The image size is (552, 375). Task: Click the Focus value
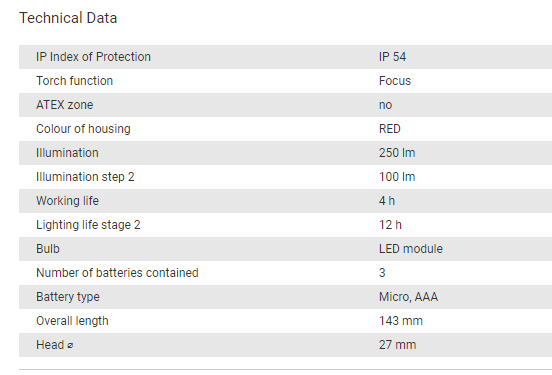395,81
